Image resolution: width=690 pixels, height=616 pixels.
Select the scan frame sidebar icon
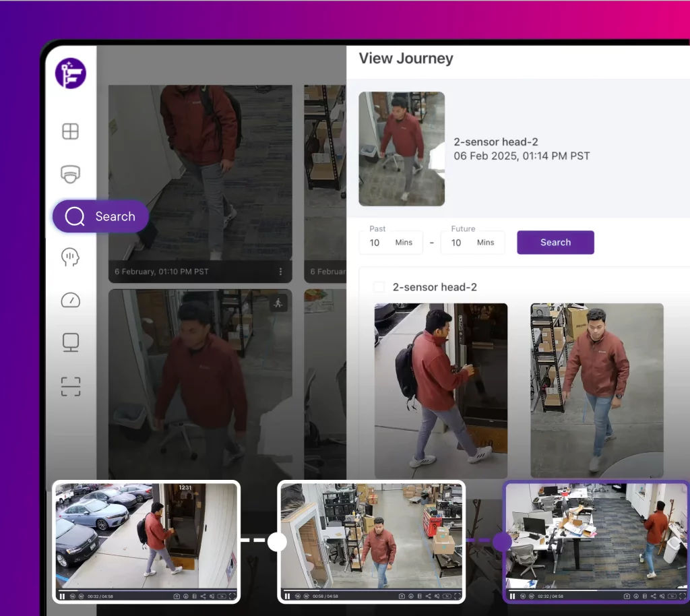(71, 386)
